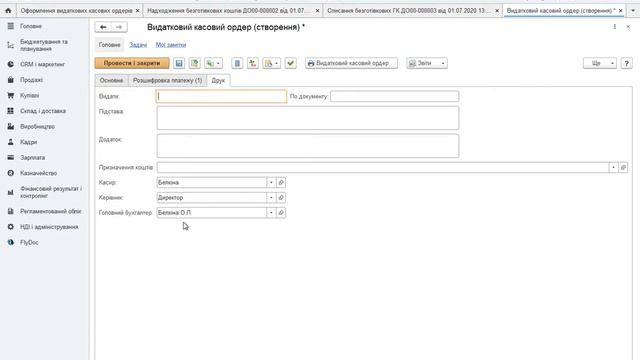Expand the Головний бухгалтер dropdown arrow

click(271, 213)
